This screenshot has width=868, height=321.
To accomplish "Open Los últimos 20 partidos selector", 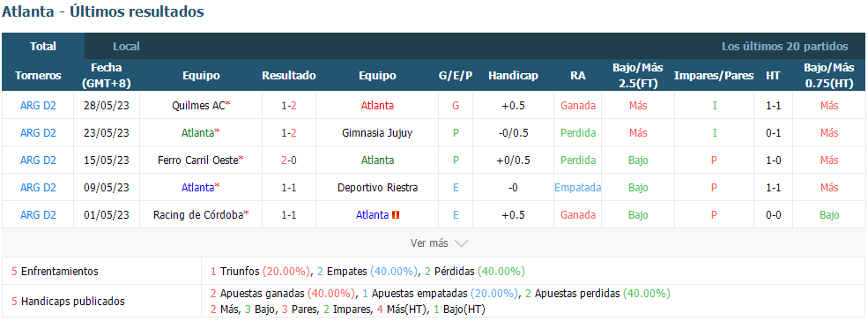I will [x=784, y=47].
